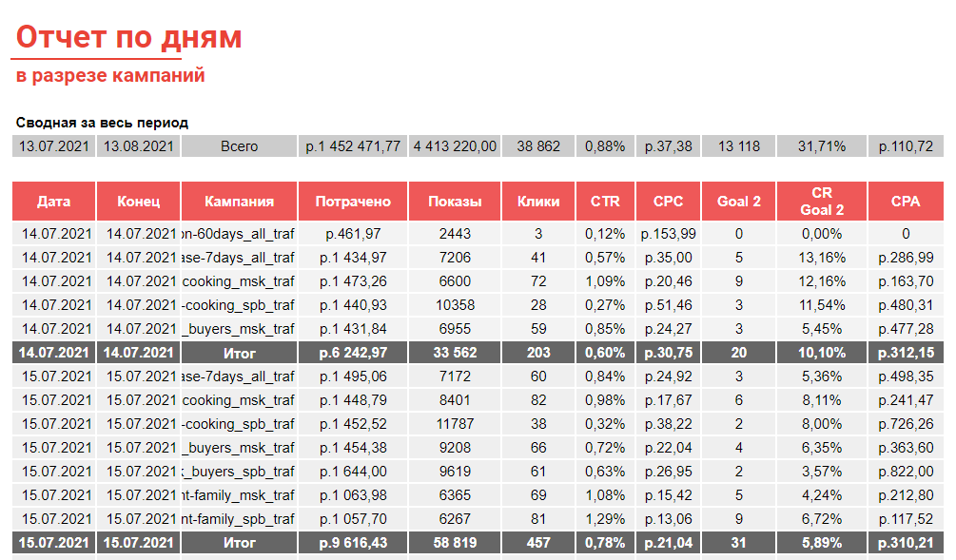Select impressions value 11787

tap(455, 424)
